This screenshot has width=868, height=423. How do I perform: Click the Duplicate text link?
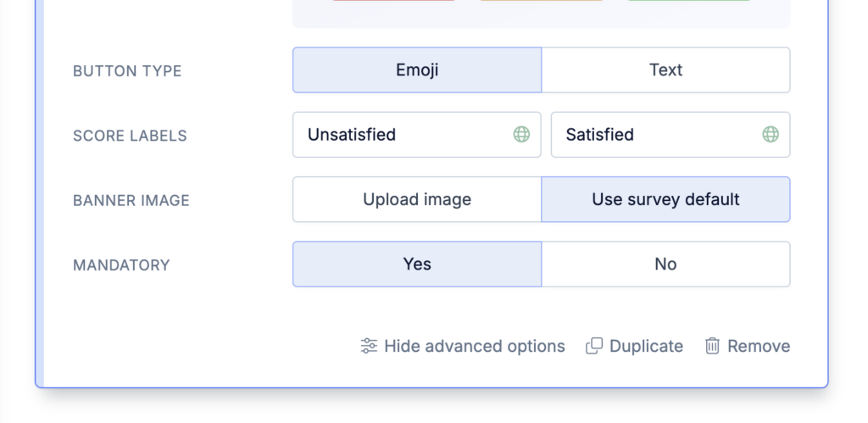click(x=646, y=346)
